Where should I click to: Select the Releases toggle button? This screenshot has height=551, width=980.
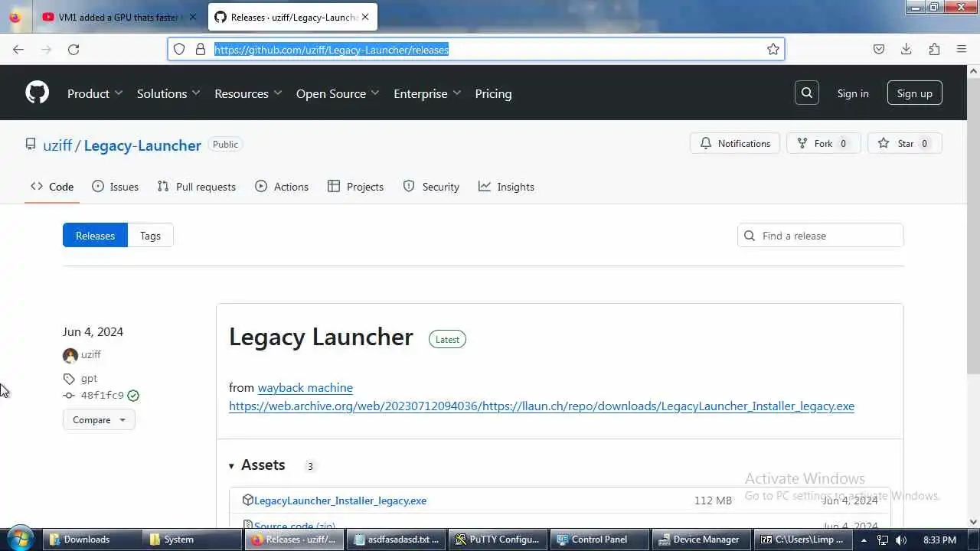[x=95, y=236]
